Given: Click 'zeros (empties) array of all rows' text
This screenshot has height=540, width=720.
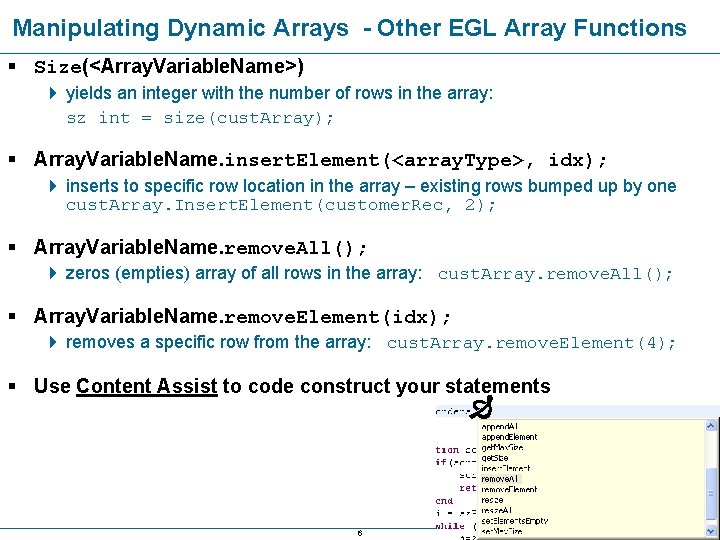Looking at the screenshot, I should (x=244, y=273).
